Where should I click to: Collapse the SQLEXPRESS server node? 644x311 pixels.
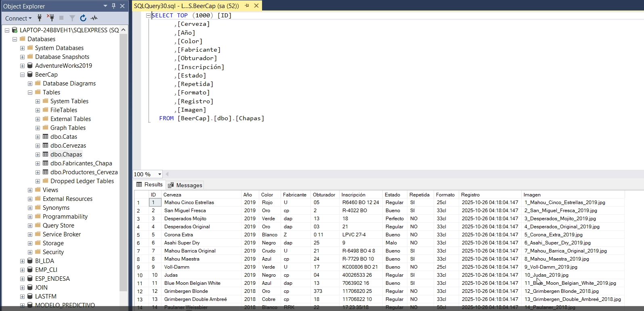click(x=7, y=30)
